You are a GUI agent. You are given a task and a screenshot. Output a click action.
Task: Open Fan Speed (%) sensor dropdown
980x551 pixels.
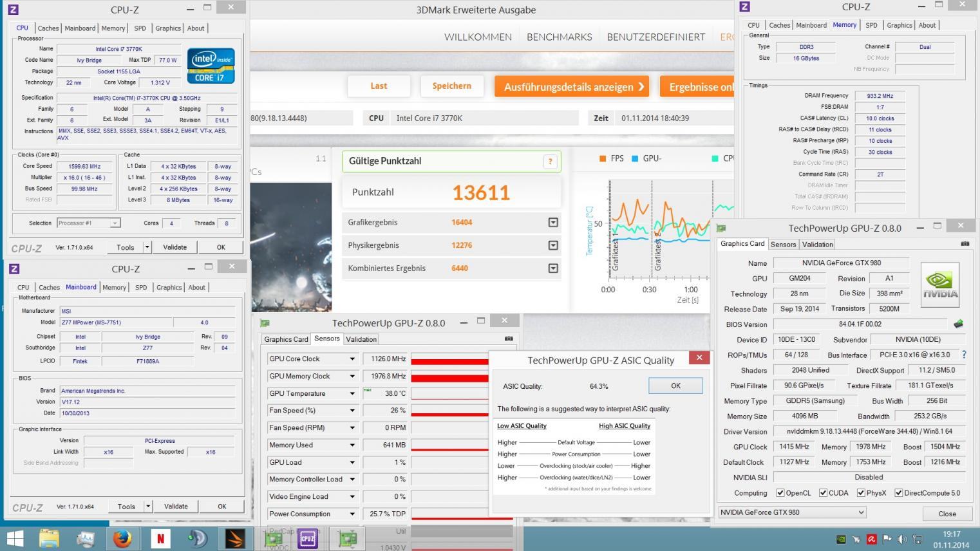(x=352, y=411)
